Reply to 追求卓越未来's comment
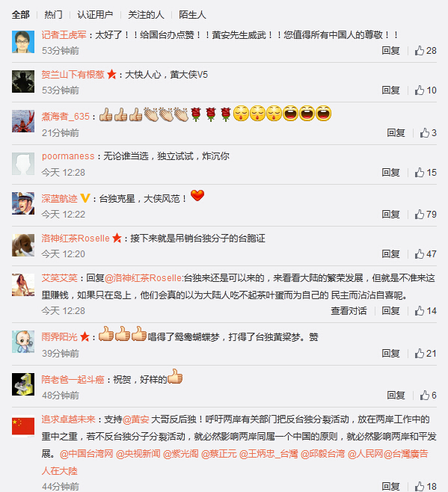The height and width of the screenshot is (492, 448). tap(390, 486)
